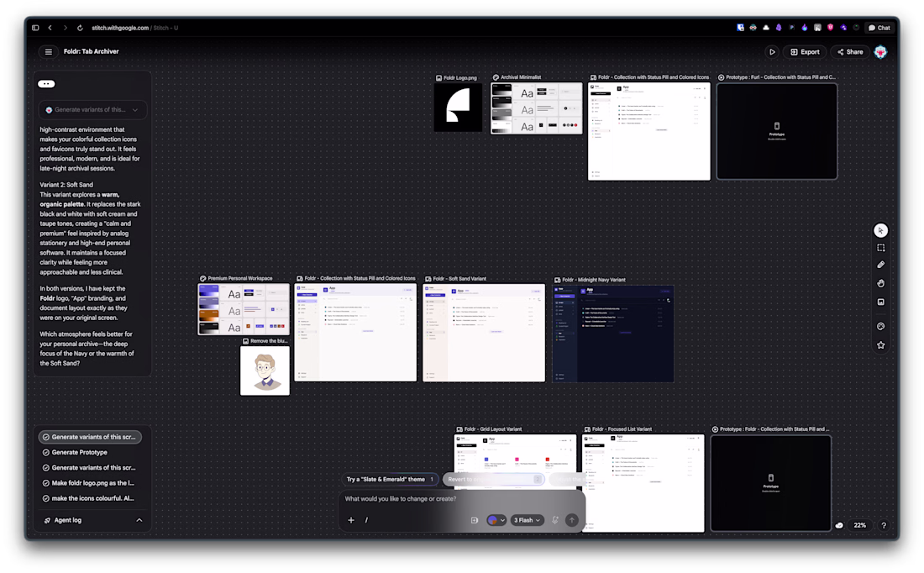Click the Foldr - Soft Sand Variant label

click(x=459, y=279)
